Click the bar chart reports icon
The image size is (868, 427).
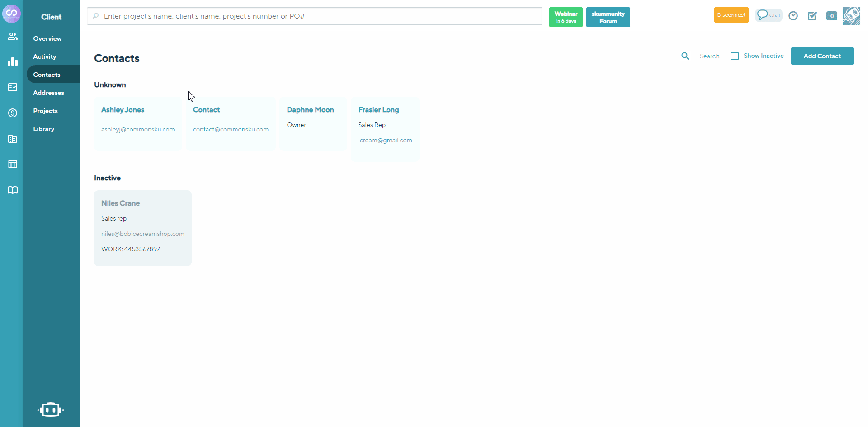point(12,61)
